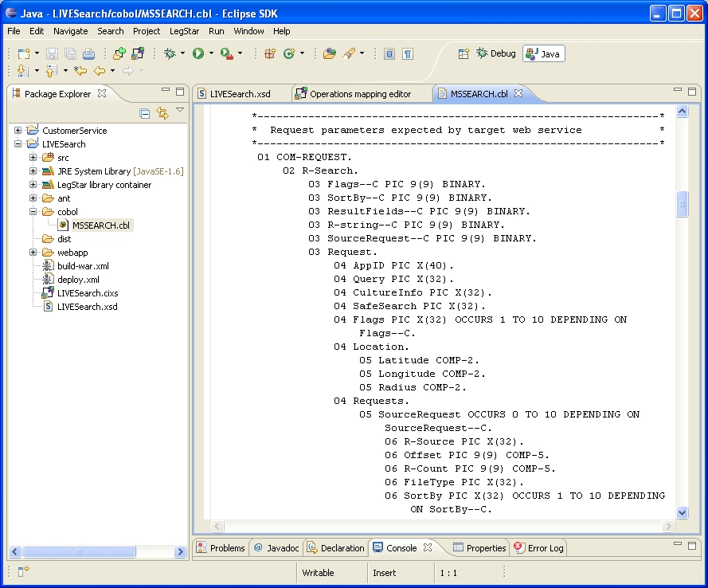Click the New wizard toolbar icon
Screen dimensions: 708x588
pyautogui.click(x=23, y=53)
